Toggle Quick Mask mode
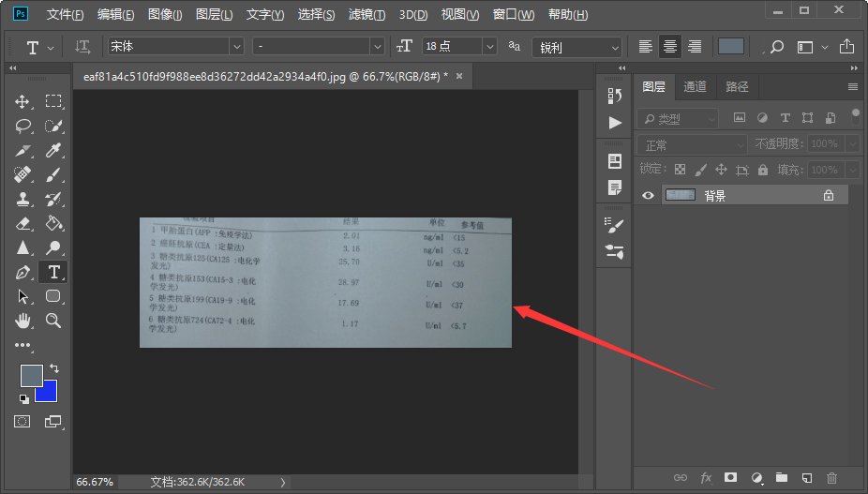The image size is (868, 494). click(x=22, y=422)
